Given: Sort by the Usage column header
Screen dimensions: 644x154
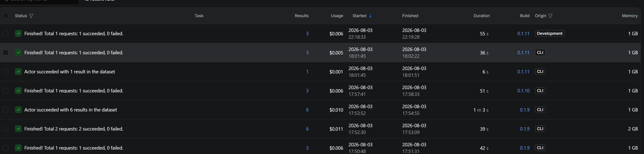Looking at the screenshot, I should [x=337, y=16].
